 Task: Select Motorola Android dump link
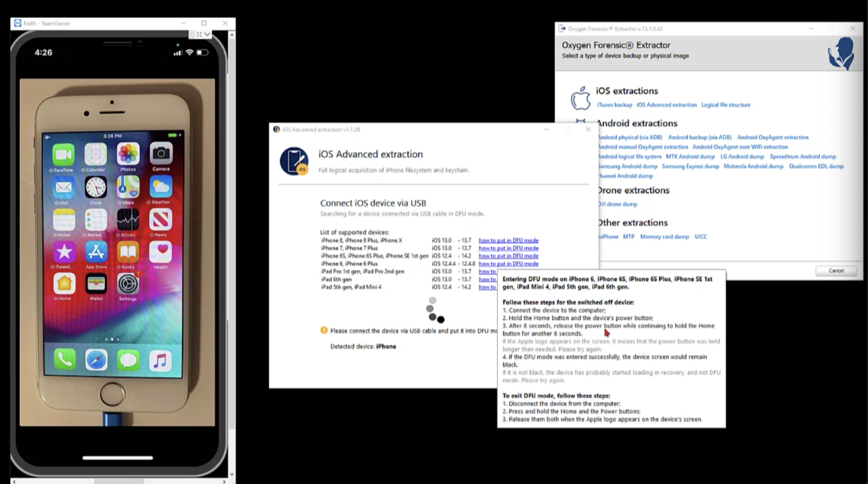coord(754,166)
